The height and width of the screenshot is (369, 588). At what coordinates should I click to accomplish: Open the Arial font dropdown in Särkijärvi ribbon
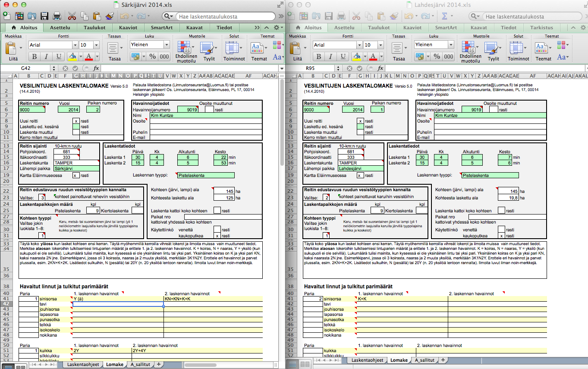point(75,45)
